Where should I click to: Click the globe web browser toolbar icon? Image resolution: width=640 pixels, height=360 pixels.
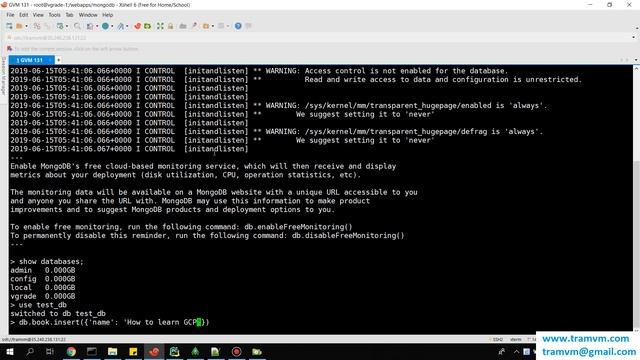pyautogui.click(x=105, y=26)
